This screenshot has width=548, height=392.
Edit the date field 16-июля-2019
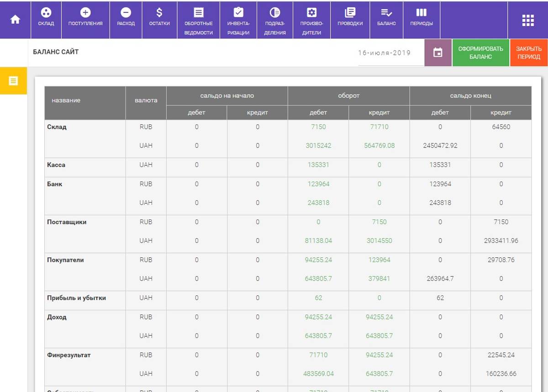coord(391,53)
